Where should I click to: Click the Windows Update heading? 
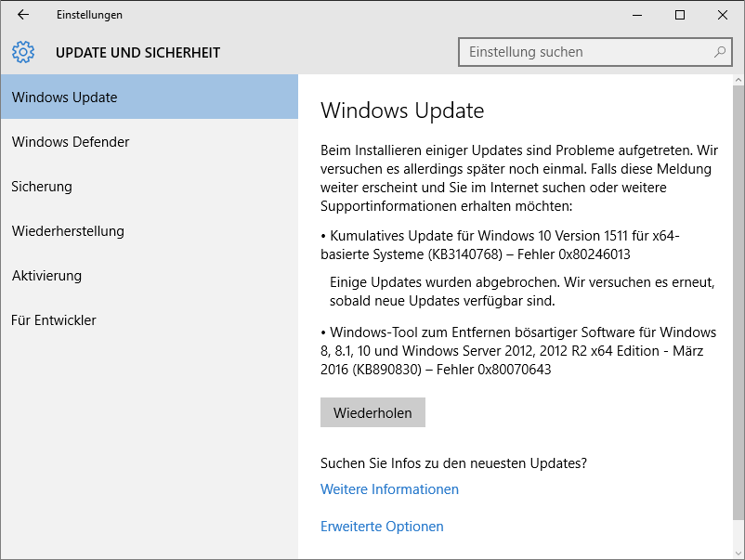[x=402, y=111]
